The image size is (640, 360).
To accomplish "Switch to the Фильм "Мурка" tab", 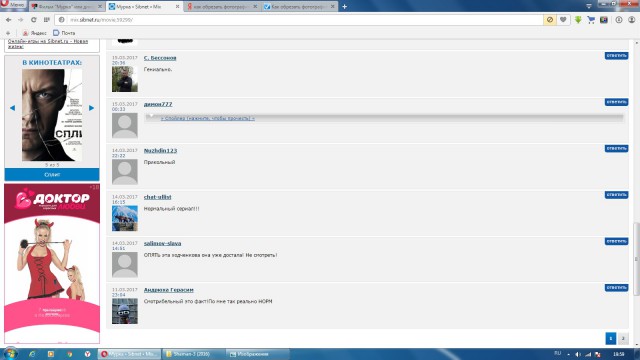I will 67,7.
